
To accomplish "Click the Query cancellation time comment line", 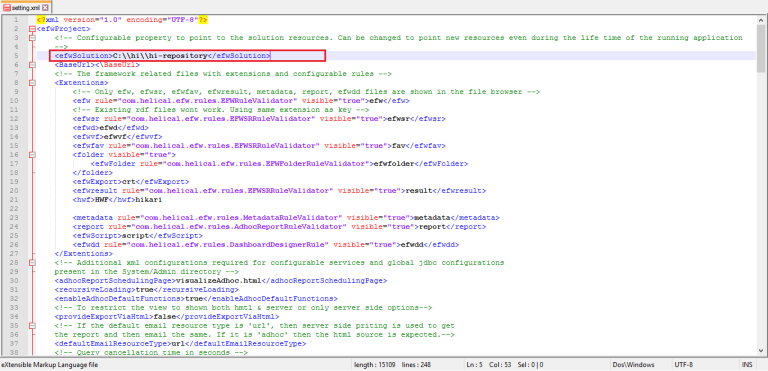I will point(151,352).
